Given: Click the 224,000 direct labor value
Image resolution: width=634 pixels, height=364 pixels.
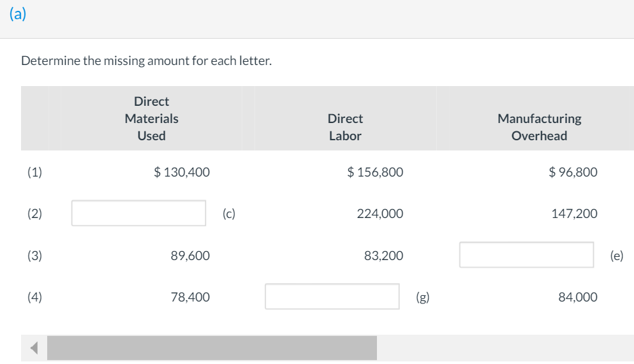Looking at the screenshot, I should point(380,214).
